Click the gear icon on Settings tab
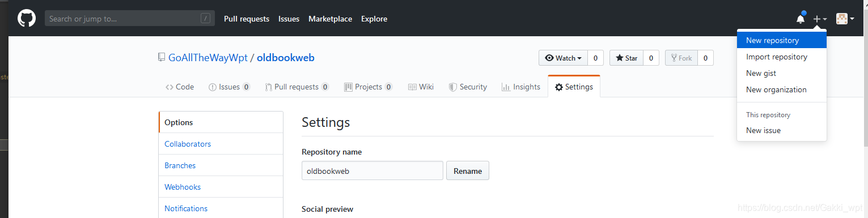The width and height of the screenshot is (868, 218). [559, 87]
